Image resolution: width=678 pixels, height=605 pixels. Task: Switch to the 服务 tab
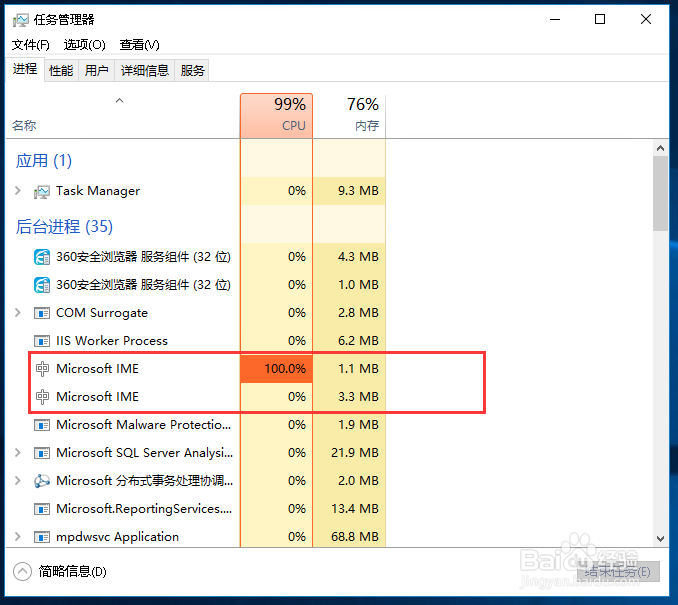192,70
